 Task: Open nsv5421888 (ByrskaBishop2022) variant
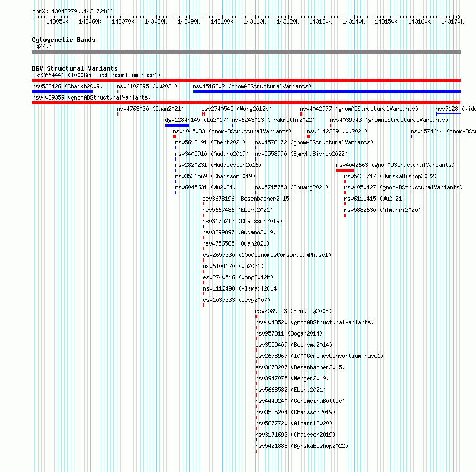[x=302, y=446]
